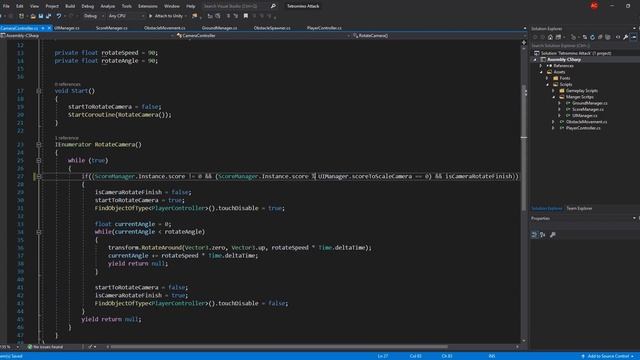Open the Help menu

tap(191, 6)
